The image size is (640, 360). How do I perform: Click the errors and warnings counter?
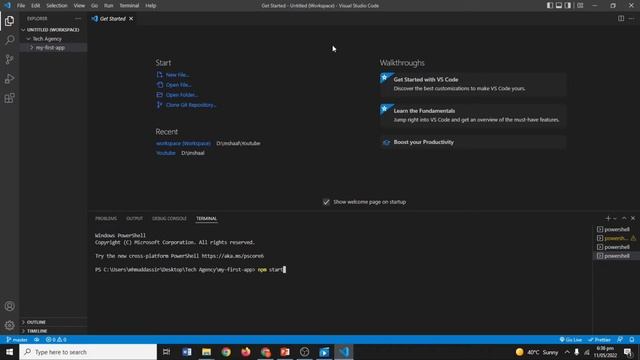click(56, 340)
